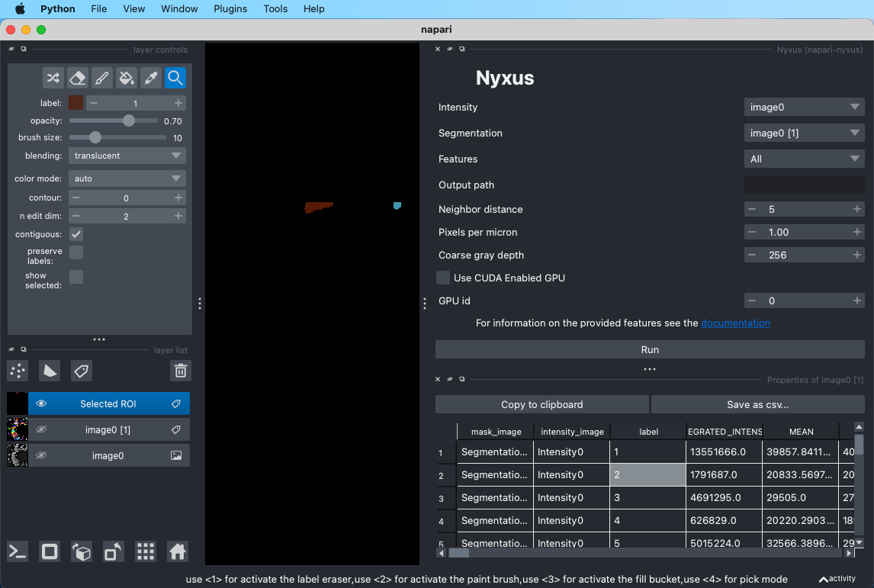Activate the label eraser tool
This screenshot has height=588, width=874.
tap(78, 78)
